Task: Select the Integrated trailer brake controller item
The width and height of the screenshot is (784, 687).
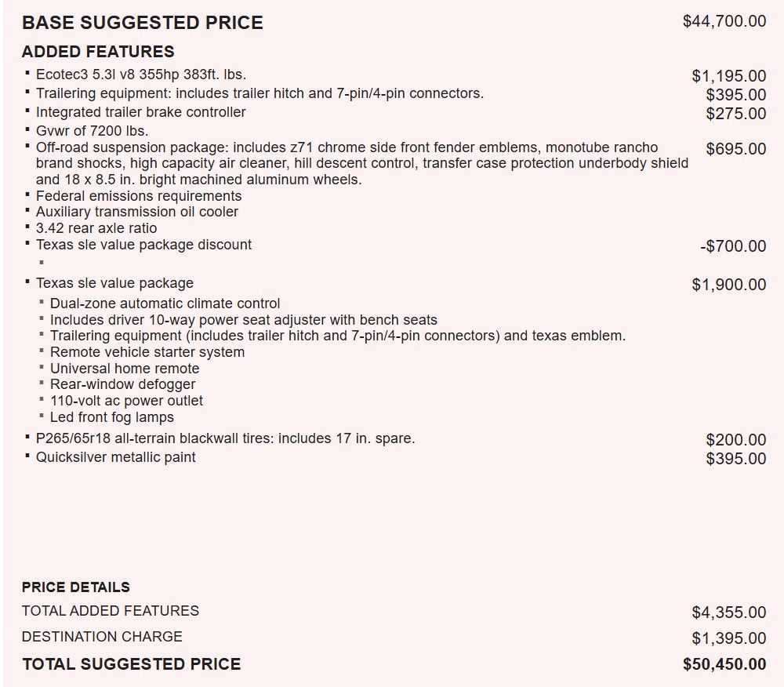Action: coord(140,112)
